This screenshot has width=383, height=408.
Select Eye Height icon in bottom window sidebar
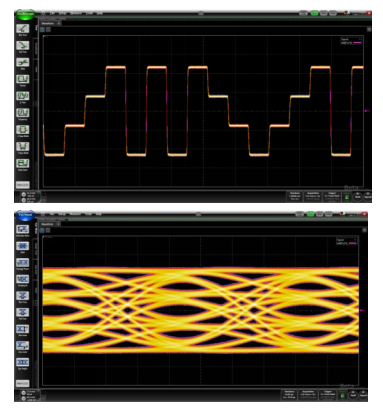(23, 362)
